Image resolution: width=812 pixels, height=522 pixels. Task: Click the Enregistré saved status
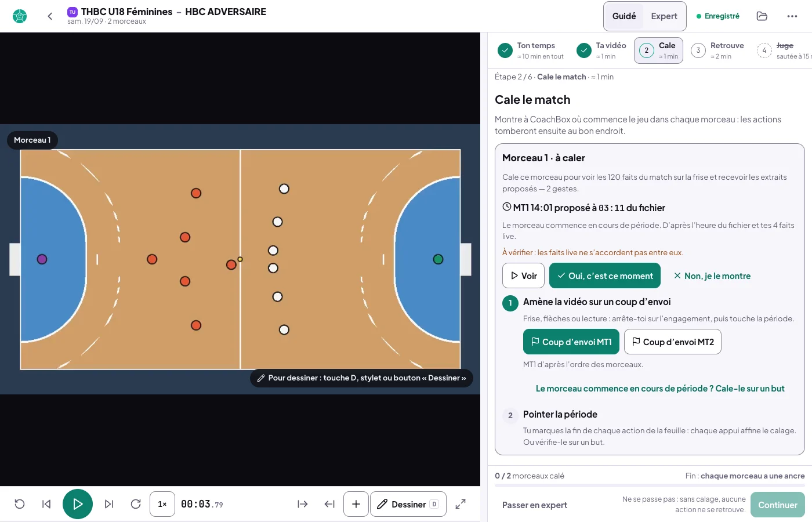point(718,16)
